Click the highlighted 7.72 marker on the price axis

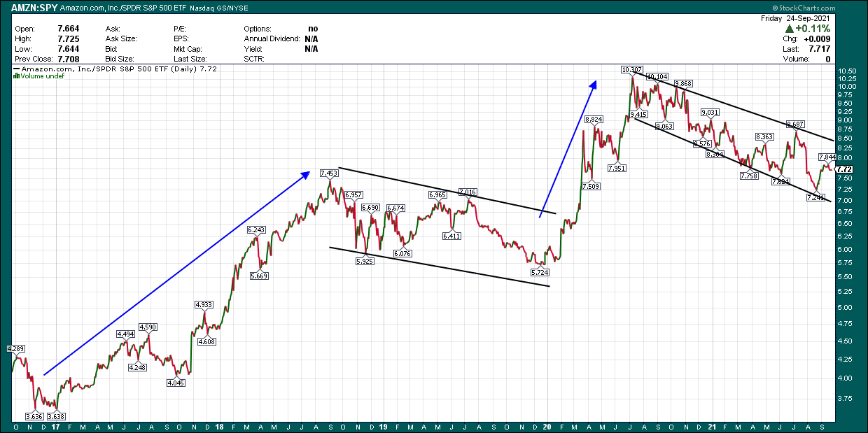pos(845,169)
